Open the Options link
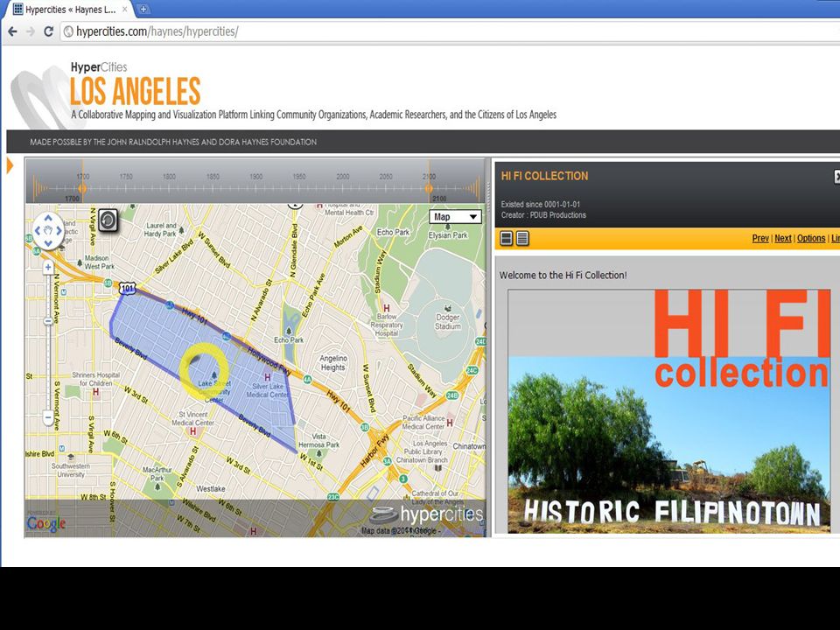 811,238
